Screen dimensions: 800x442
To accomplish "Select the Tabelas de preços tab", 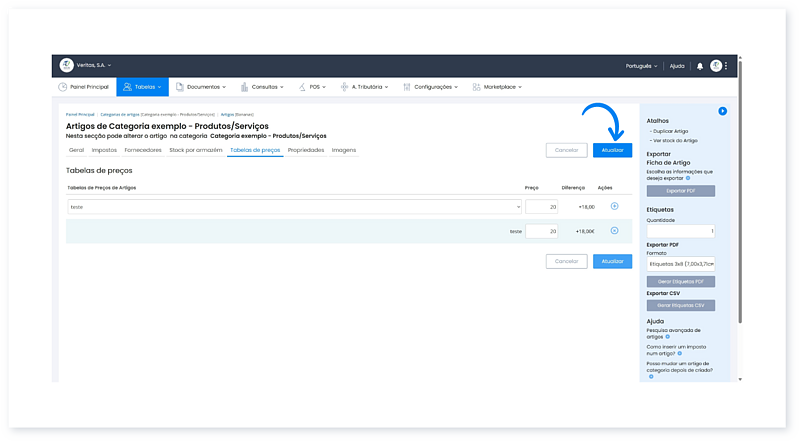I will pyautogui.click(x=255, y=150).
